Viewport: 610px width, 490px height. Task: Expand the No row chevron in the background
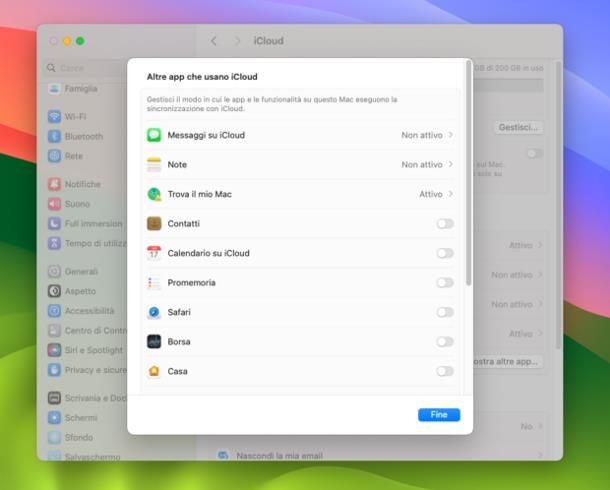pyautogui.click(x=540, y=426)
